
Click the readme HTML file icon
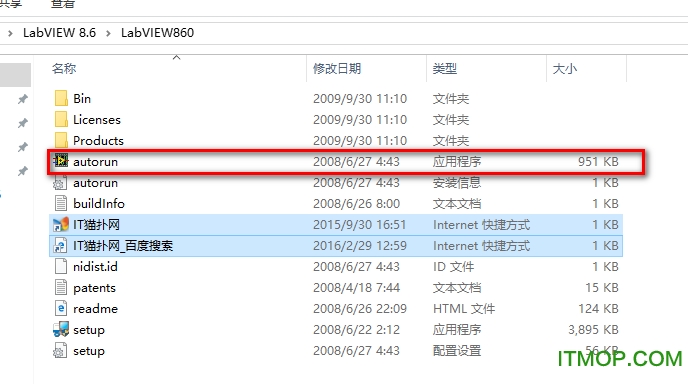(x=61, y=309)
